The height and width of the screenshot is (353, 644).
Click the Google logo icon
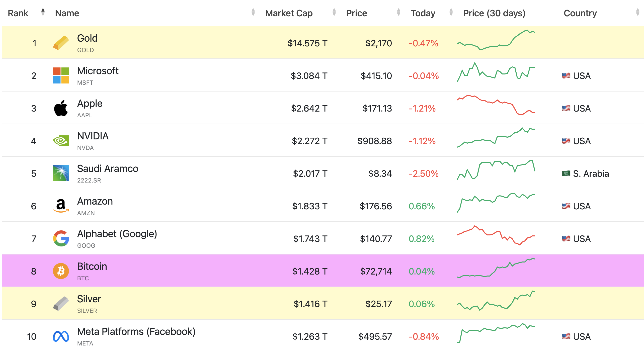pos(61,238)
